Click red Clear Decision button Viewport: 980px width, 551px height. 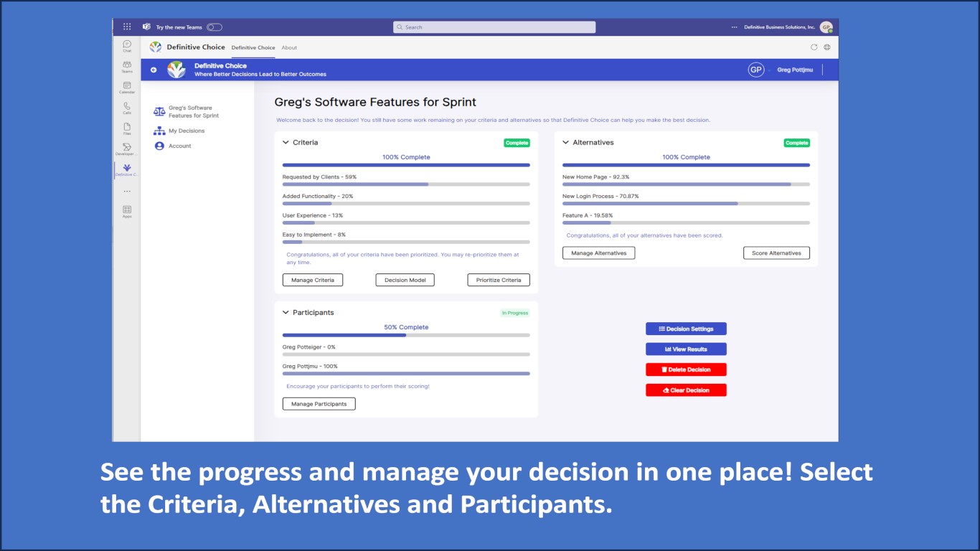click(x=686, y=390)
